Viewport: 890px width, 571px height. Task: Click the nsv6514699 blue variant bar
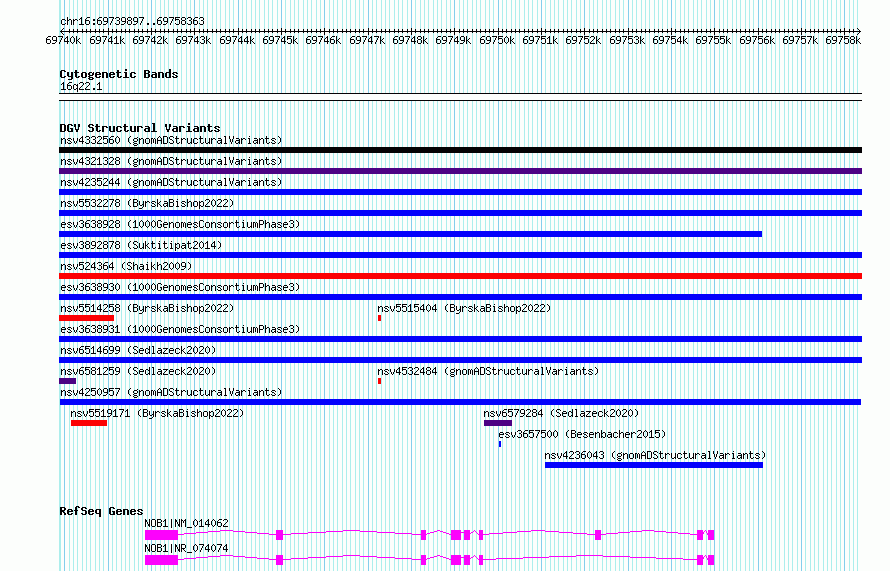point(460,360)
